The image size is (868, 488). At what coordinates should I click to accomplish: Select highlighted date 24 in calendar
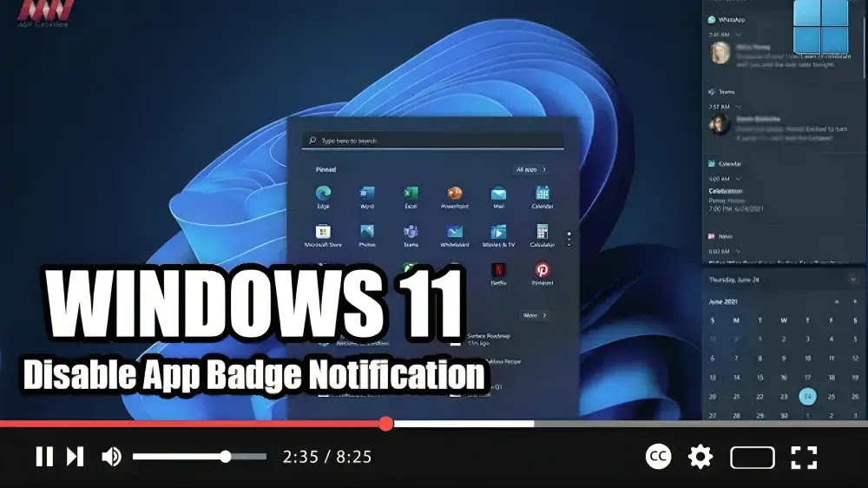pos(807,396)
